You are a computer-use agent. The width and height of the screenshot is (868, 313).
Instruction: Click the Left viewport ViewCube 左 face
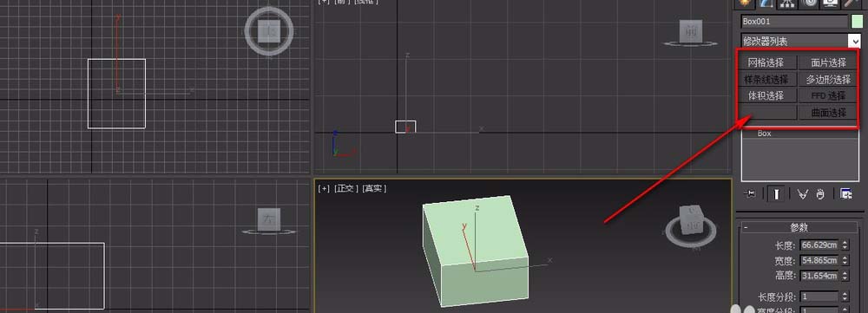click(269, 219)
